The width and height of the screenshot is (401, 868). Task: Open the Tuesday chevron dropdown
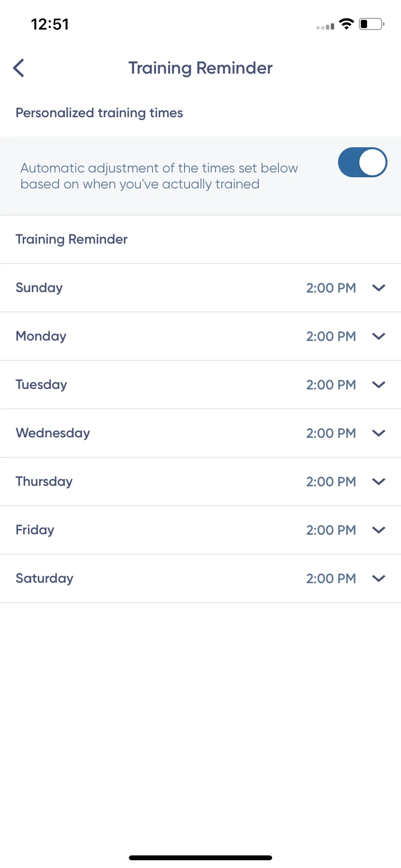379,385
